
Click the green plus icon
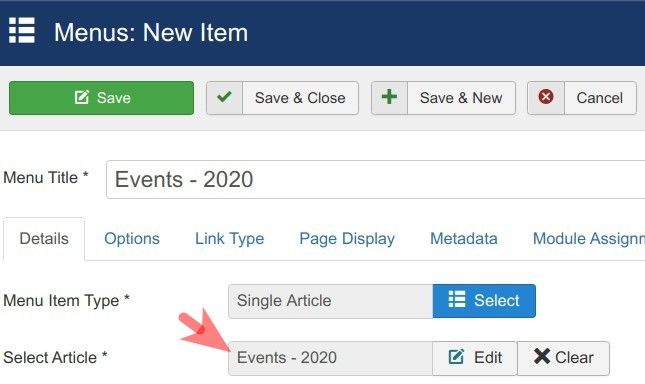[389, 97]
